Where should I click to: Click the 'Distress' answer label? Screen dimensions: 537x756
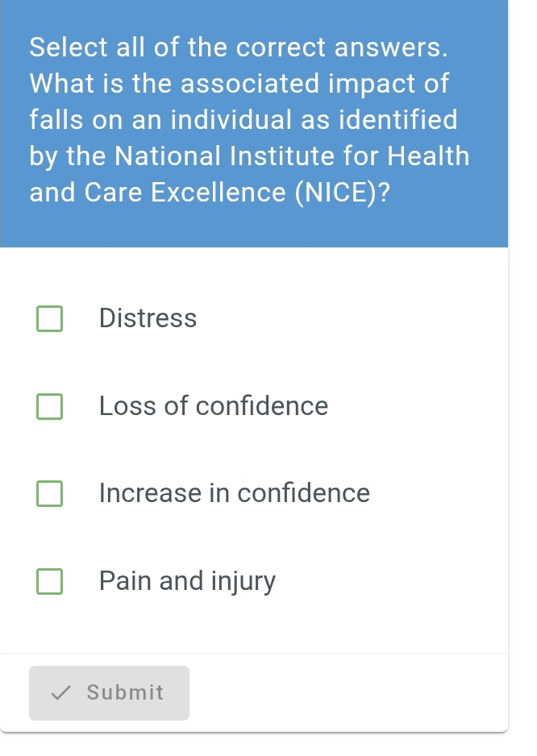pyautogui.click(x=148, y=318)
